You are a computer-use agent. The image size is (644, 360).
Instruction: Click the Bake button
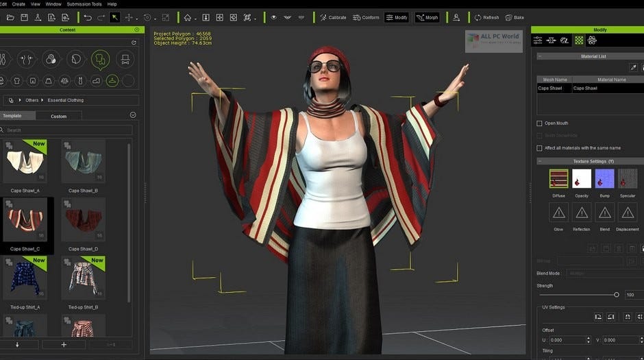(515, 18)
